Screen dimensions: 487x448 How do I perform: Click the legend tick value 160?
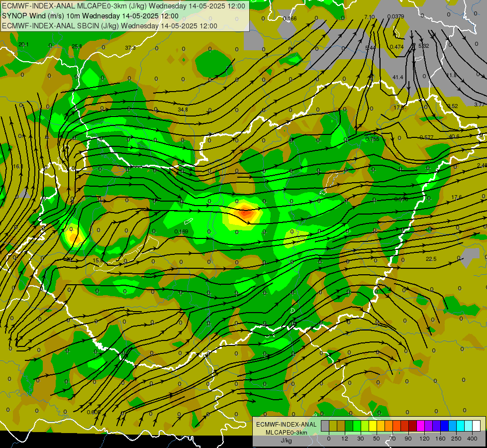[440, 439]
